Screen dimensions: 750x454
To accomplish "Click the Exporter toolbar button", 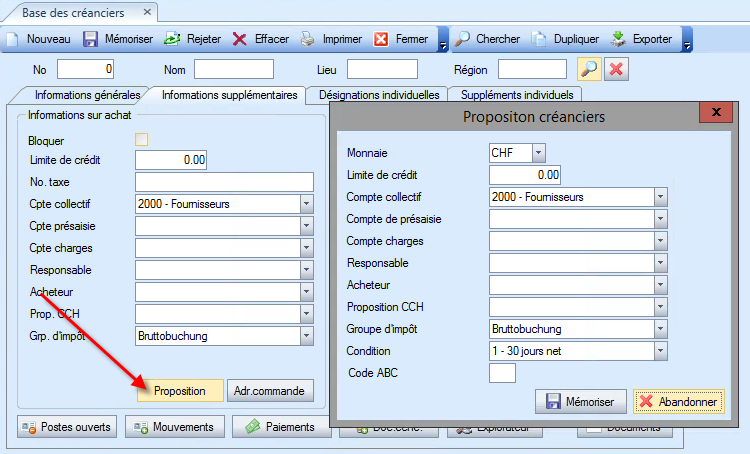I will (641, 39).
